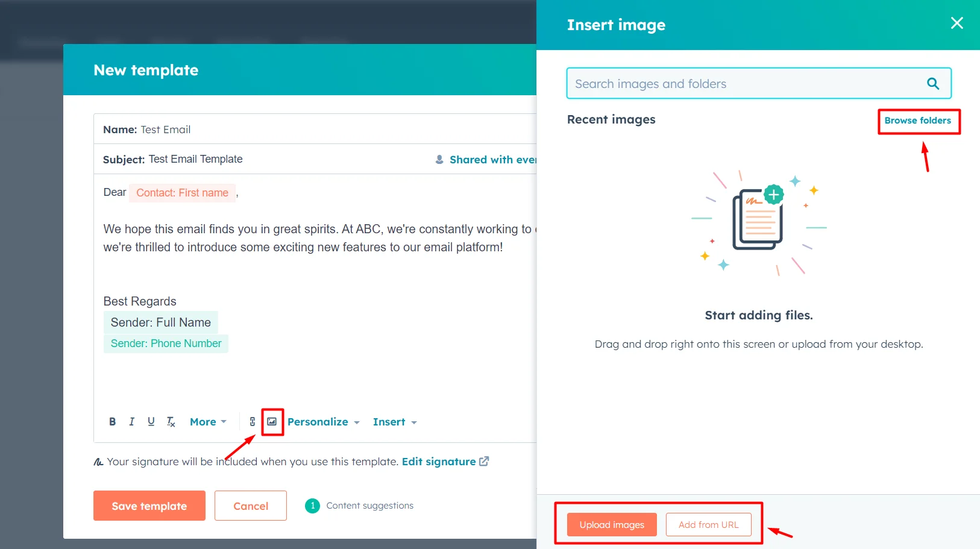
Task: Insert a hyperlink using the link icon
Action: 252,421
